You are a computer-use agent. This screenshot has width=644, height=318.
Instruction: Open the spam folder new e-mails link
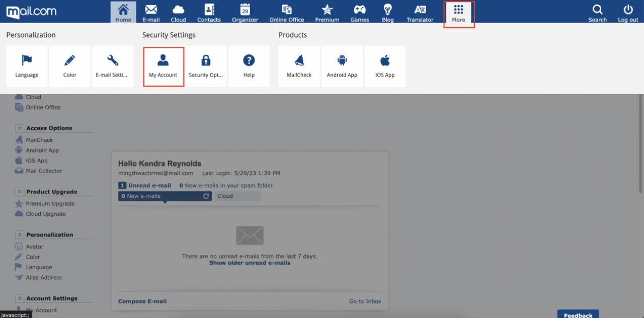click(x=226, y=186)
